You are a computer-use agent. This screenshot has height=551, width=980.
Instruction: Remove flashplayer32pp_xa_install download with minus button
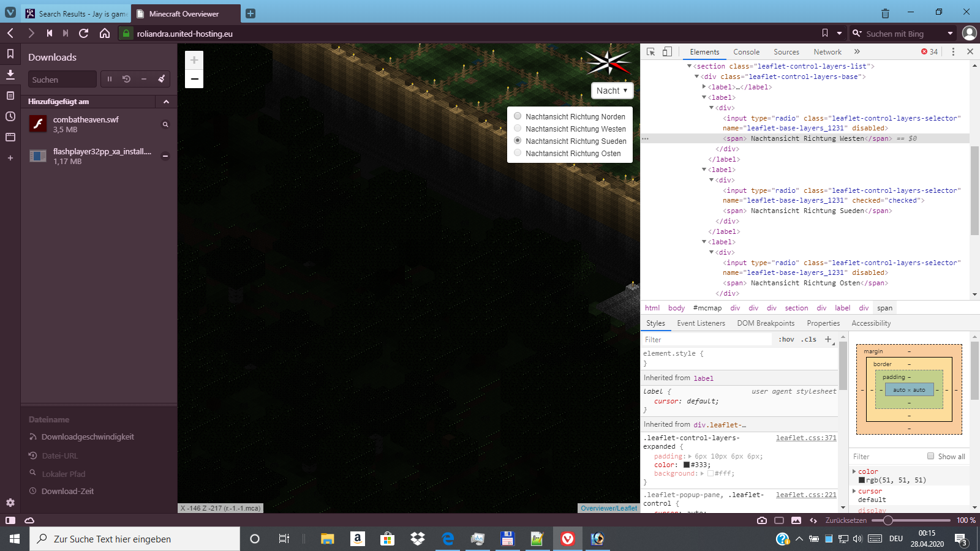165,156
